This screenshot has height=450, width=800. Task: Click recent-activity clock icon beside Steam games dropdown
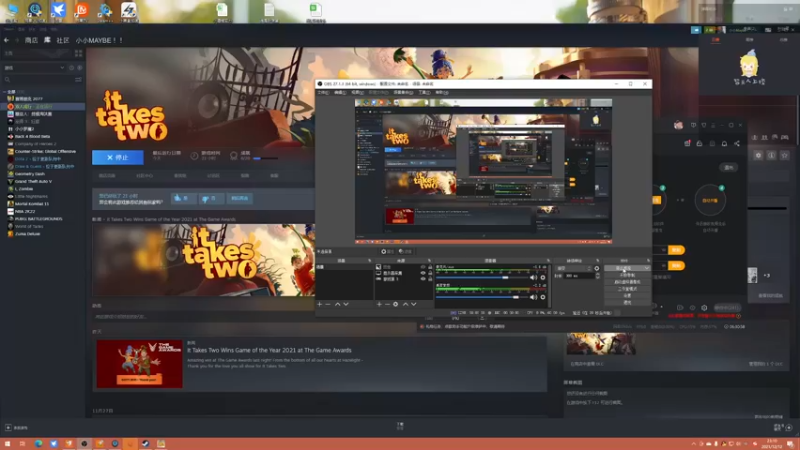[x=71, y=67]
